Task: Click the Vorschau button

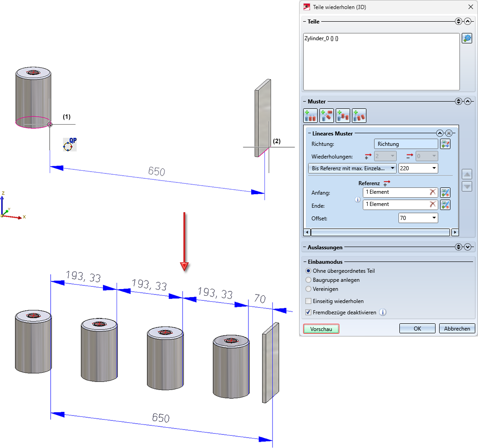Action: click(x=321, y=329)
